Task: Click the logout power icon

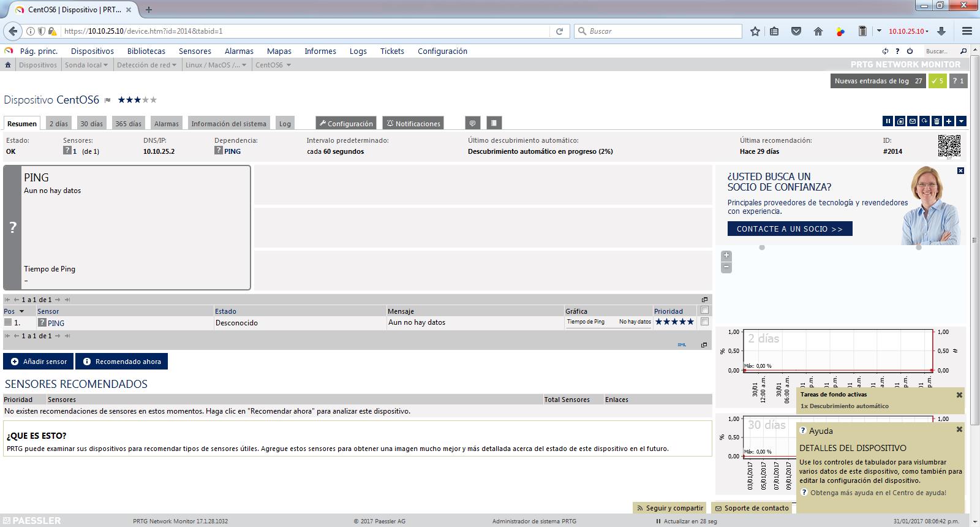Action: [910, 51]
